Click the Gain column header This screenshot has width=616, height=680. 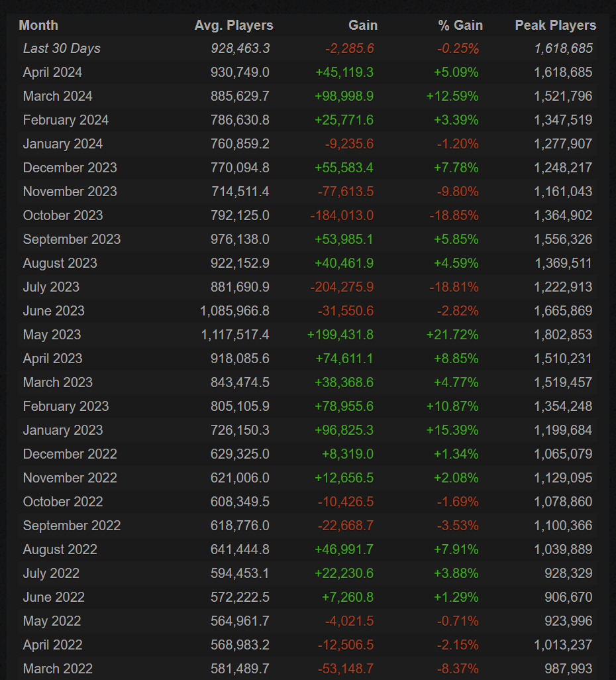tap(363, 25)
